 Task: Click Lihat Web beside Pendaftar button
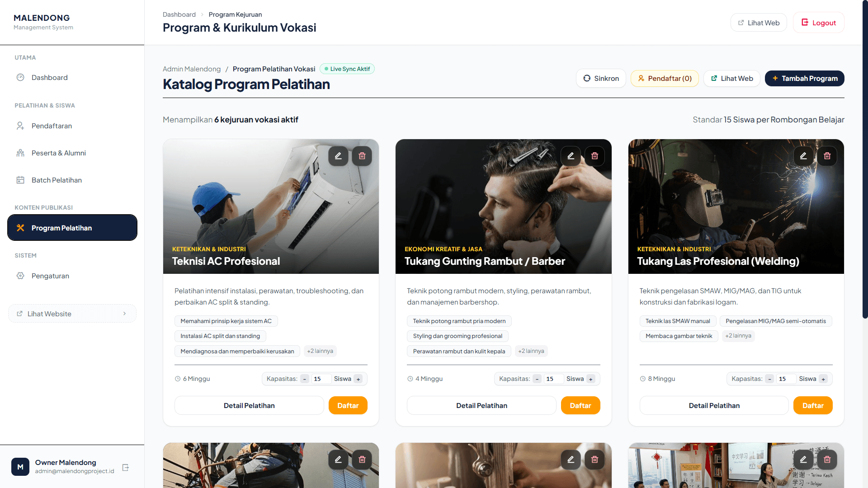click(x=732, y=79)
